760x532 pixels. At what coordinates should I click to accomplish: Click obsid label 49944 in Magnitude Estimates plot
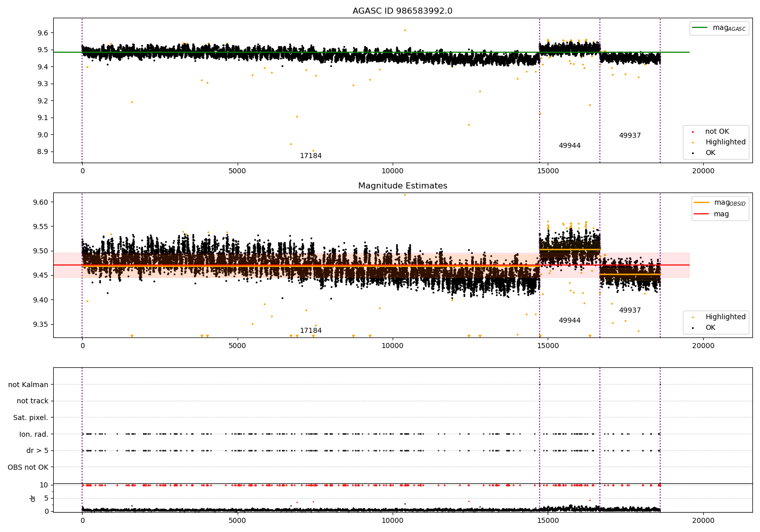coord(569,321)
